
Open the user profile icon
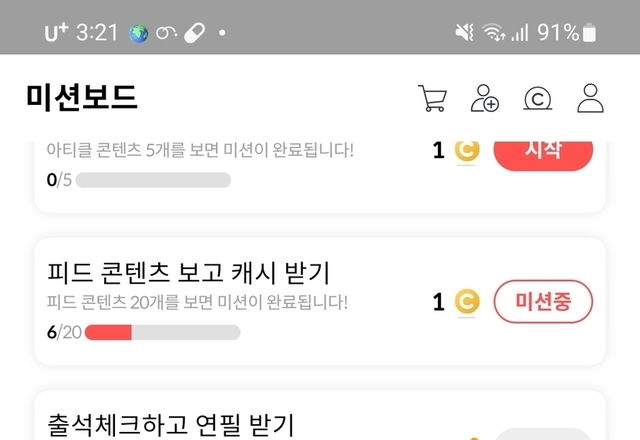pos(591,98)
